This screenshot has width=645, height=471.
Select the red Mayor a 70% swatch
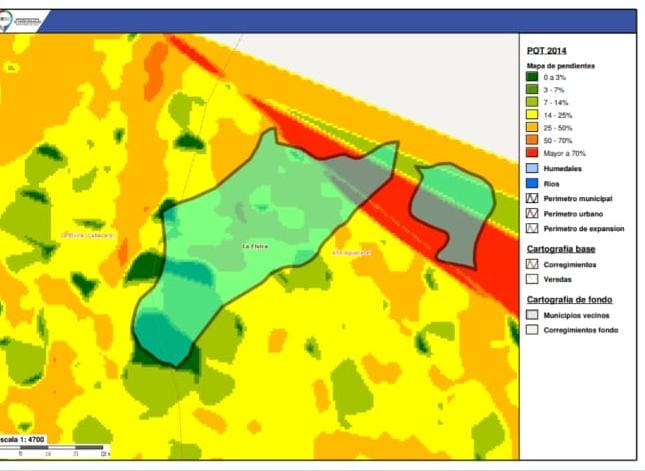pos(532,153)
